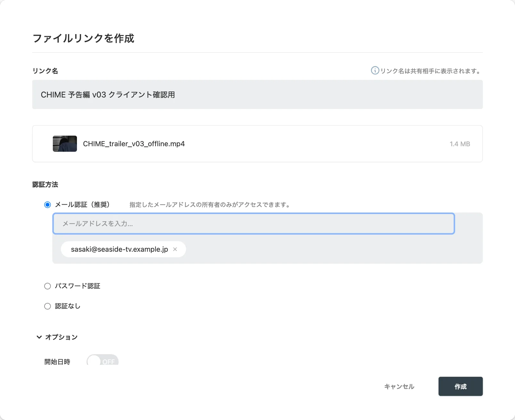Click the file name CHIME_trailer_v03_offline.mp4

click(134, 144)
